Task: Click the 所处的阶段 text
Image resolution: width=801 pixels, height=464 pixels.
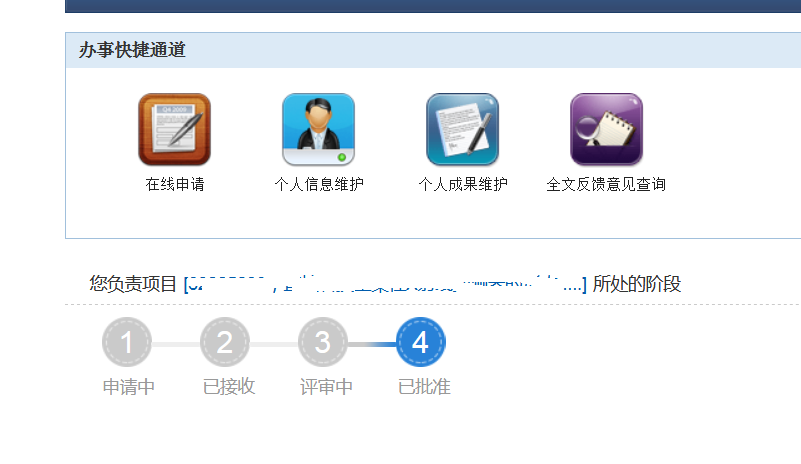Action: click(x=637, y=284)
